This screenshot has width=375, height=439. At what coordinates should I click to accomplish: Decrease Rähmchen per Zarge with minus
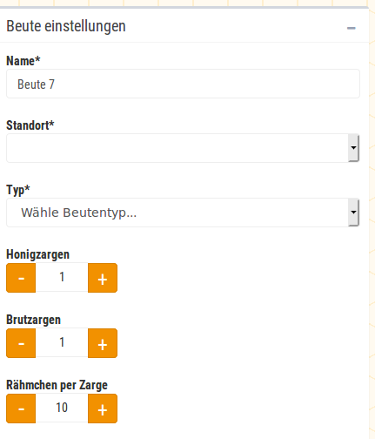(x=21, y=408)
